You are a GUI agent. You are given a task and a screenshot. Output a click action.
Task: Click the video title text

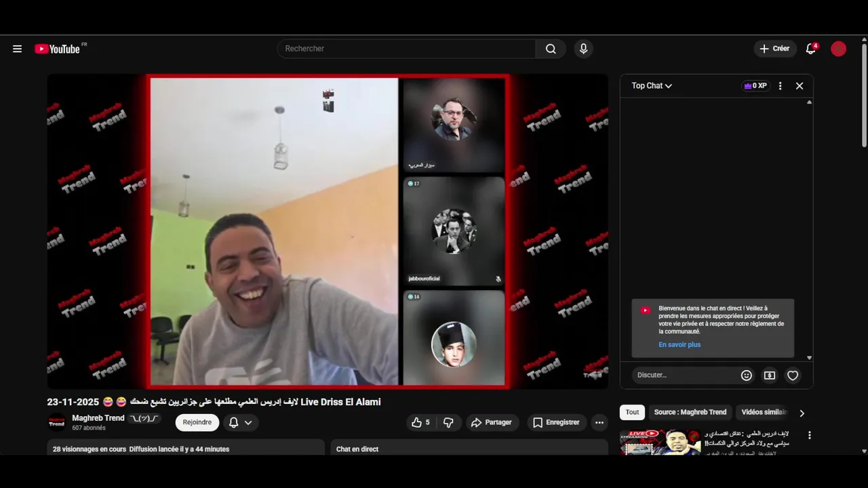214,402
